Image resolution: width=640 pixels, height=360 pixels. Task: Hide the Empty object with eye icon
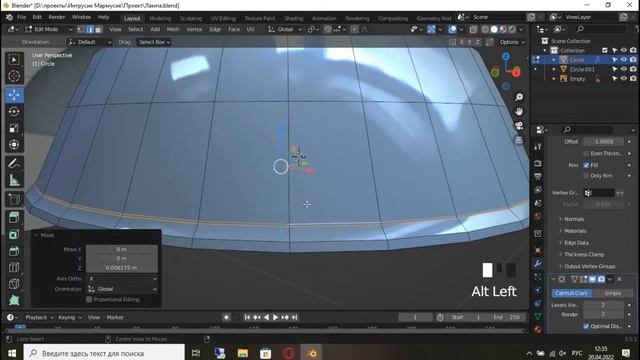point(624,79)
